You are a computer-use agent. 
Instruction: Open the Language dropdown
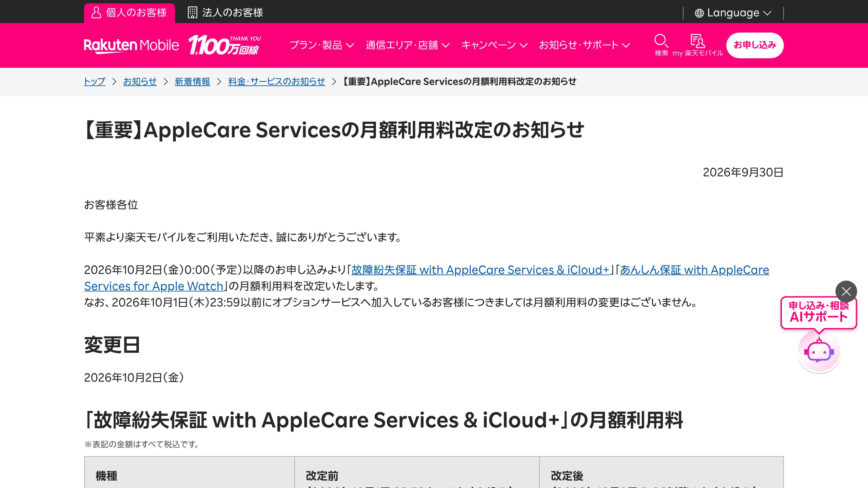click(733, 13)
